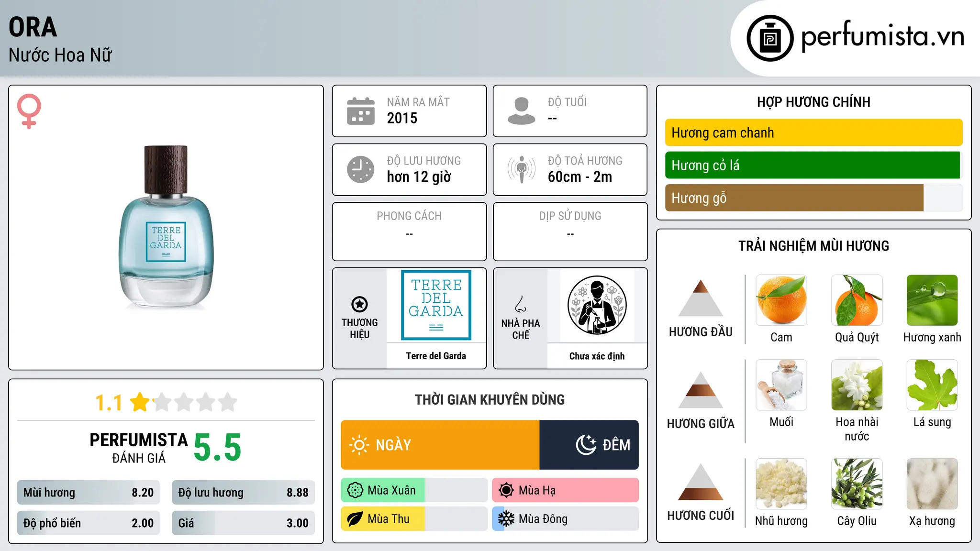Viewport: 980px width, 551px height.
Task: Click the release year 2015
Action: (402, 118)
